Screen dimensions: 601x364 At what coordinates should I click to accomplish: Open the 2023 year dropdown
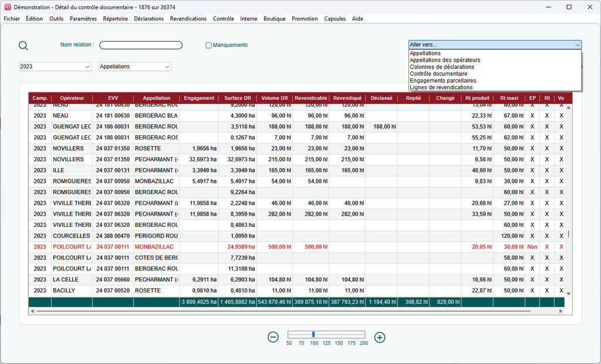(55, 67)
